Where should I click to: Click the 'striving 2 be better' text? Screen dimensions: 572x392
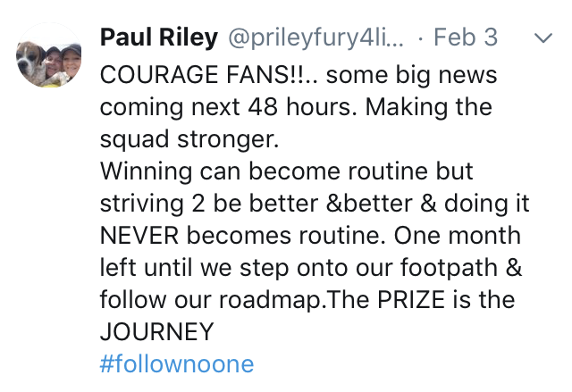point(209,204)
